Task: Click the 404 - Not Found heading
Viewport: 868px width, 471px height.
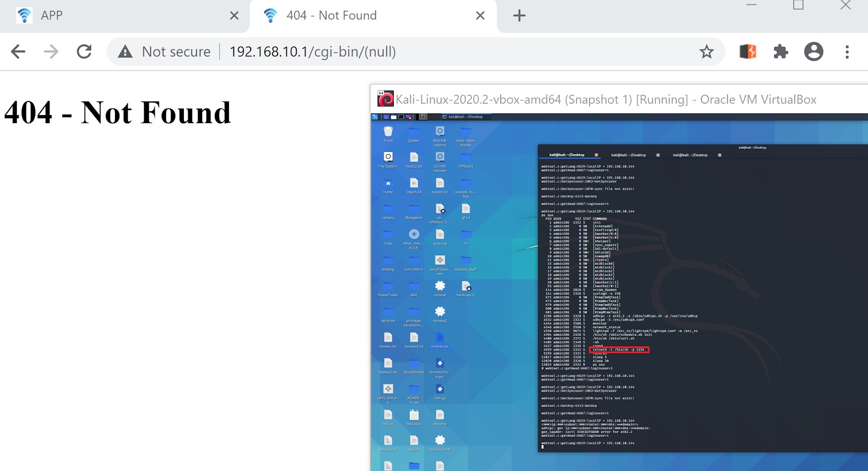Action: click(118, 112)
